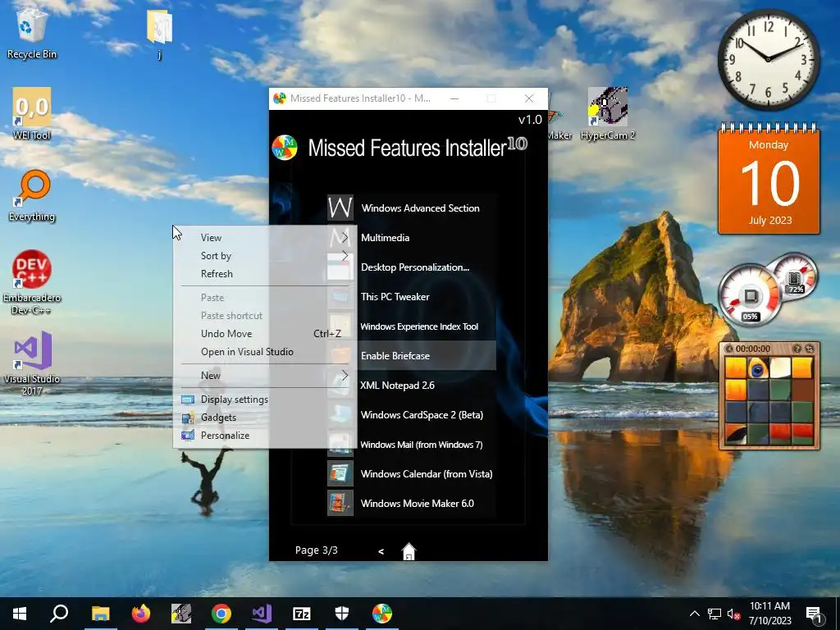Click the puzzle gadget timer icon

click(x=728, y=349)
